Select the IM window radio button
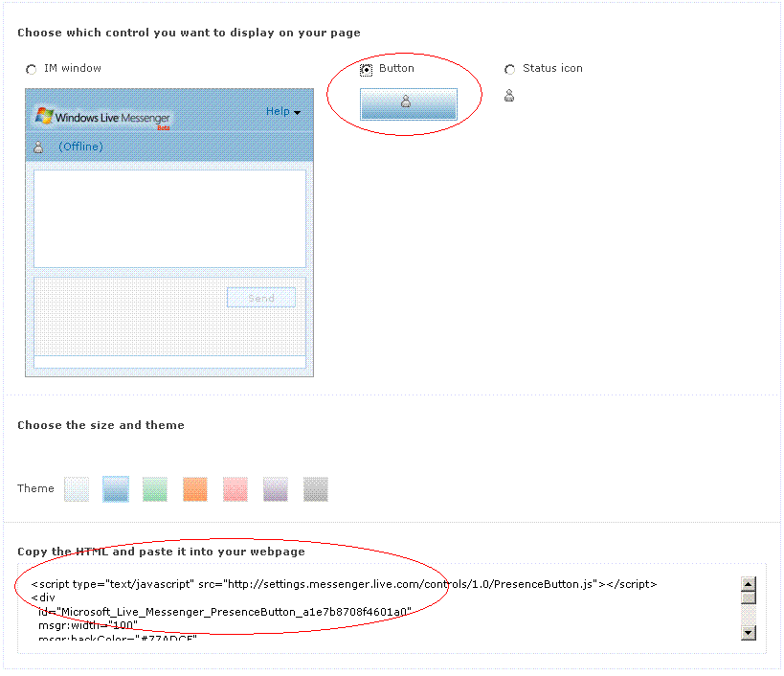 click(x=31, y=69)
